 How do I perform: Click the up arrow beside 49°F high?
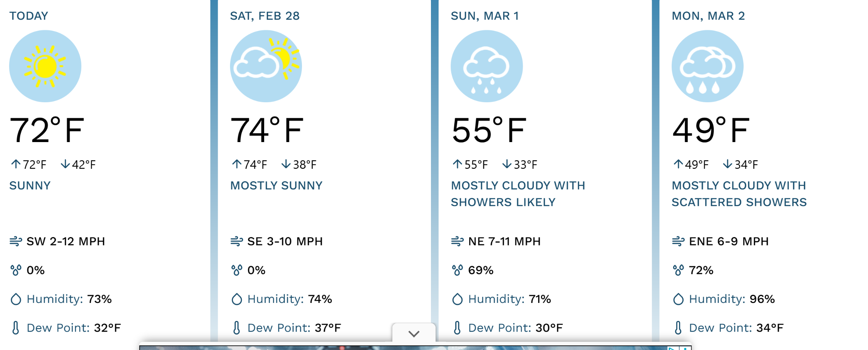click(678, 164)
